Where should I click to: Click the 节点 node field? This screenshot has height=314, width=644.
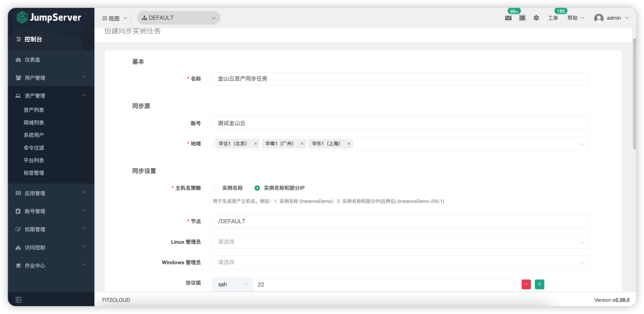pyautogui.click(x=401, y=221)
